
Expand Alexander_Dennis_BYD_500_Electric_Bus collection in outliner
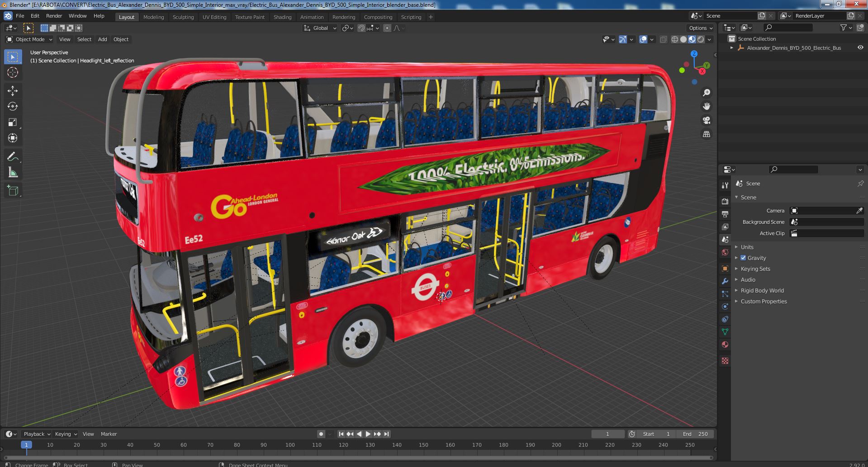point(731,47)
